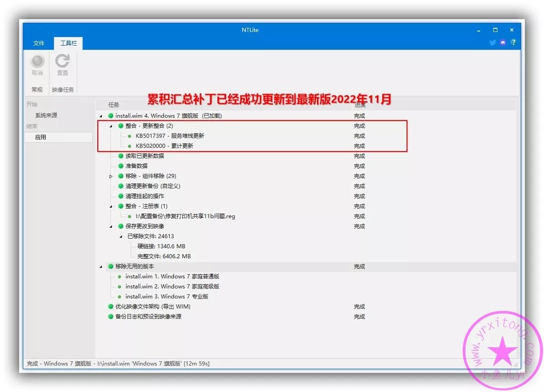Click the 完整文件: 6406.2 MB line
This screenshot has width=544, height=392.
164,256
